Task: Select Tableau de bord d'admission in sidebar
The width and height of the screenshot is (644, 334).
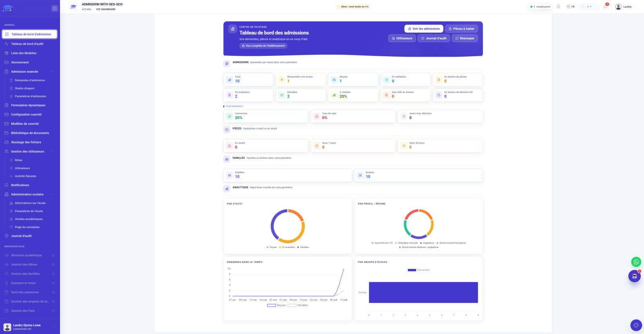Action: (x=30, y=34)
